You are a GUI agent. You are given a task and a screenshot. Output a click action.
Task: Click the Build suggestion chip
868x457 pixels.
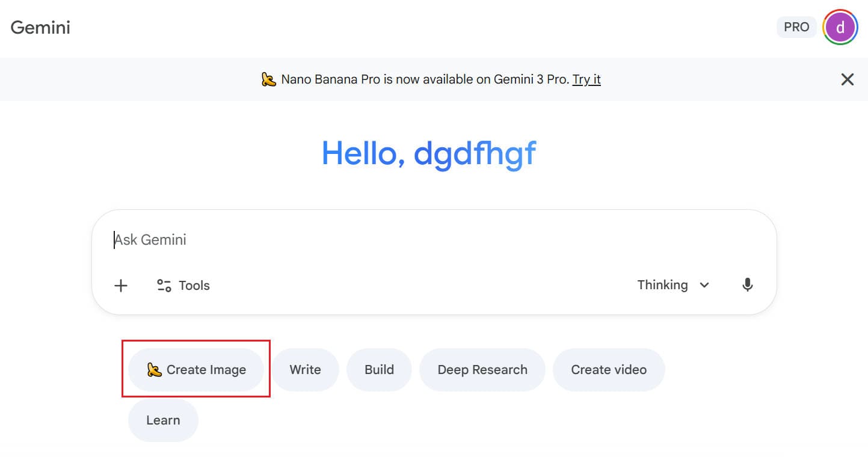[x=379, y=370]
